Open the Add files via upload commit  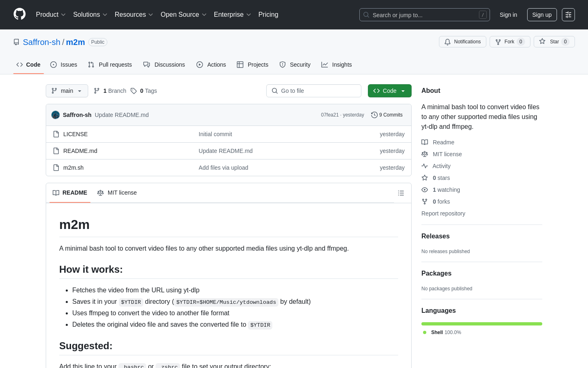point(223,168)
